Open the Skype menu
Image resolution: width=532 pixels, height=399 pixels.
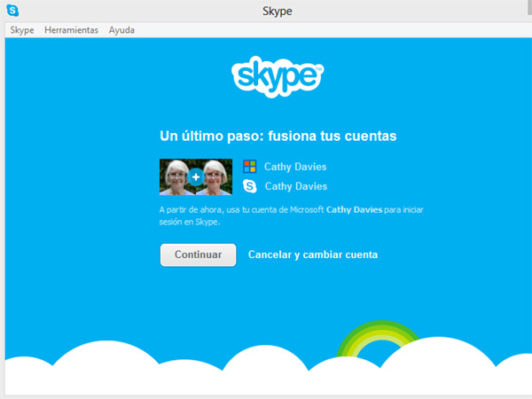[22, 30]
